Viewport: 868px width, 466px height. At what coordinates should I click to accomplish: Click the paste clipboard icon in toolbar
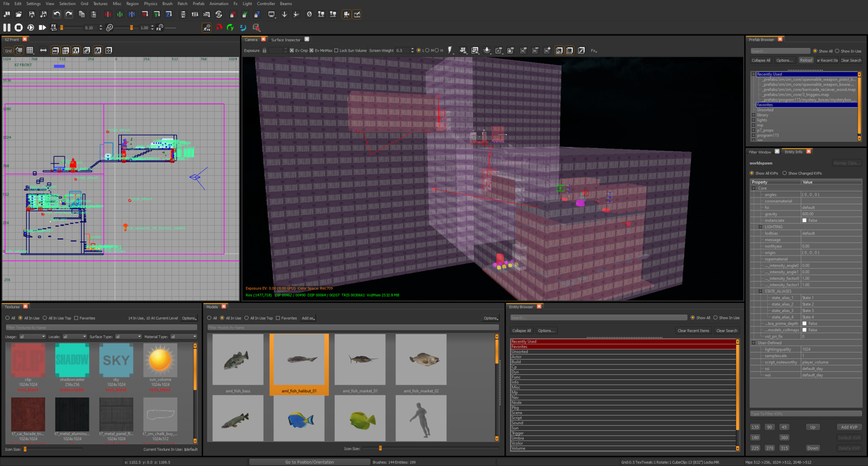pos(94,14)
